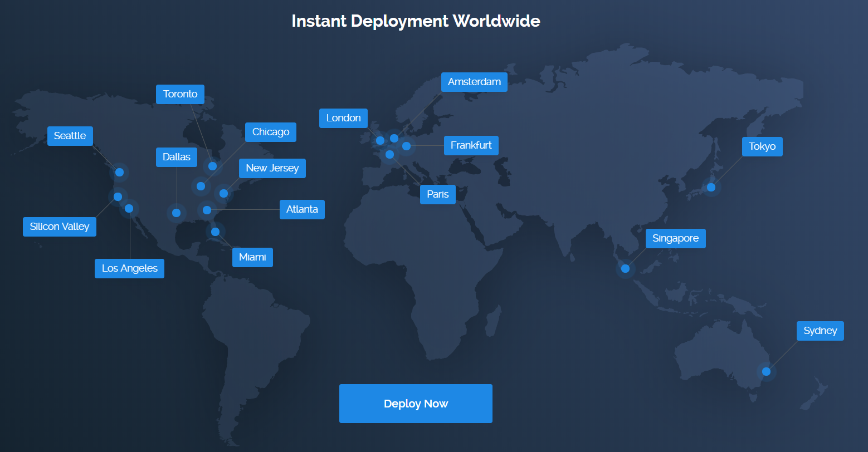The width and height of the screenshot is (868, 452).
Task: Click the Miami location dot
Action: [215, 232]
